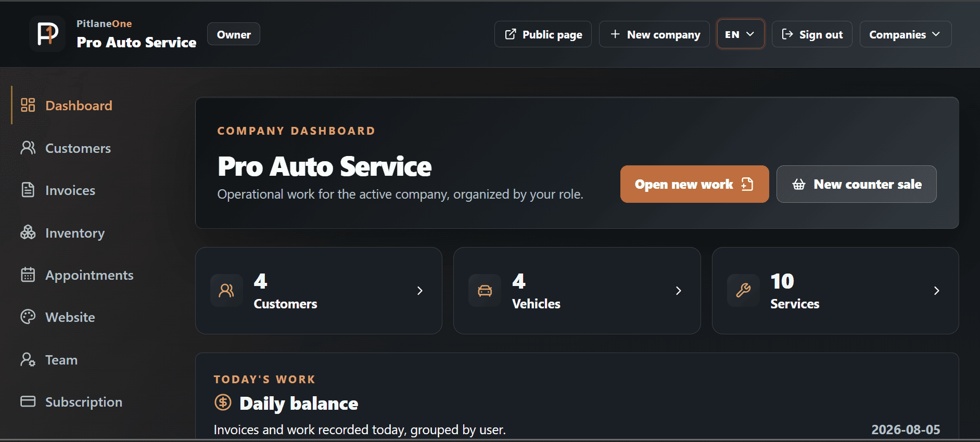Start a New counter sale

click(856, 184)
